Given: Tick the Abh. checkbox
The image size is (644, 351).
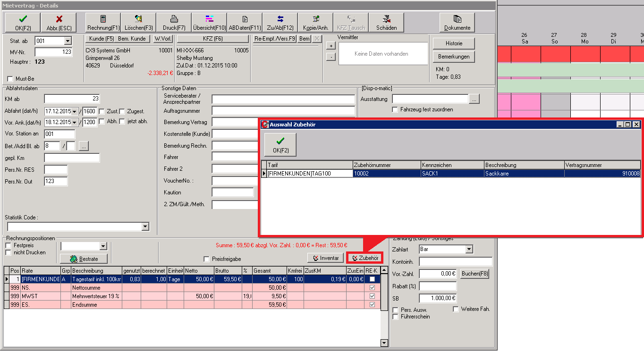Looking at the screenshot, I should point(102,122).
